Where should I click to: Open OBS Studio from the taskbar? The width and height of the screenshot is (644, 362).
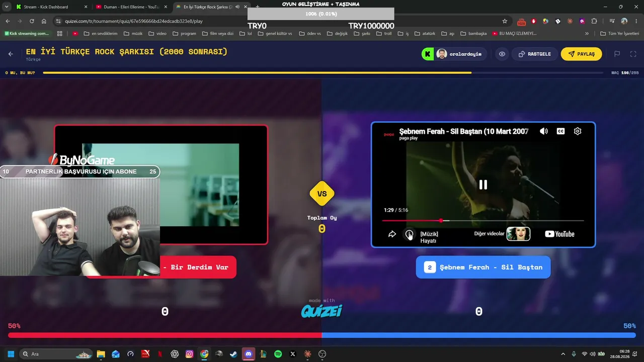(x=322, y=354)
